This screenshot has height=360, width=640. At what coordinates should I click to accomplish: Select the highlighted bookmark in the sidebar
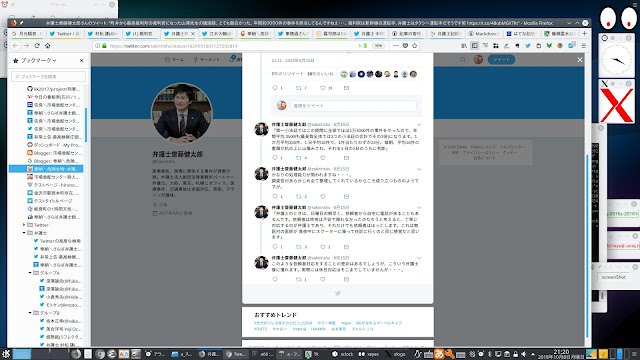click(x=46, y=169)
